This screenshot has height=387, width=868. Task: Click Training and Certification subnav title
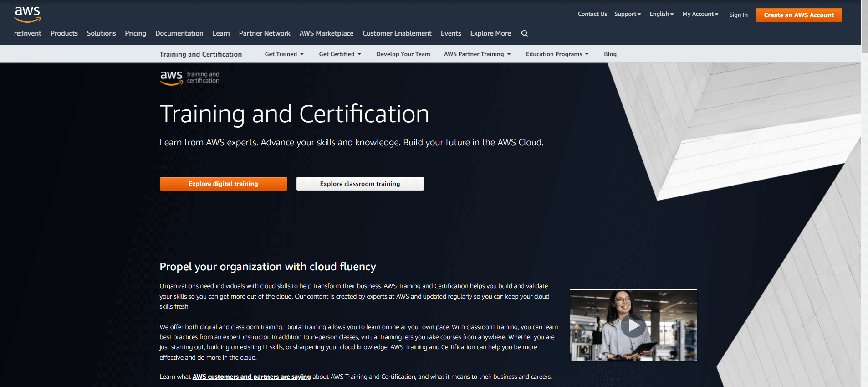click(x=201, y=54)
